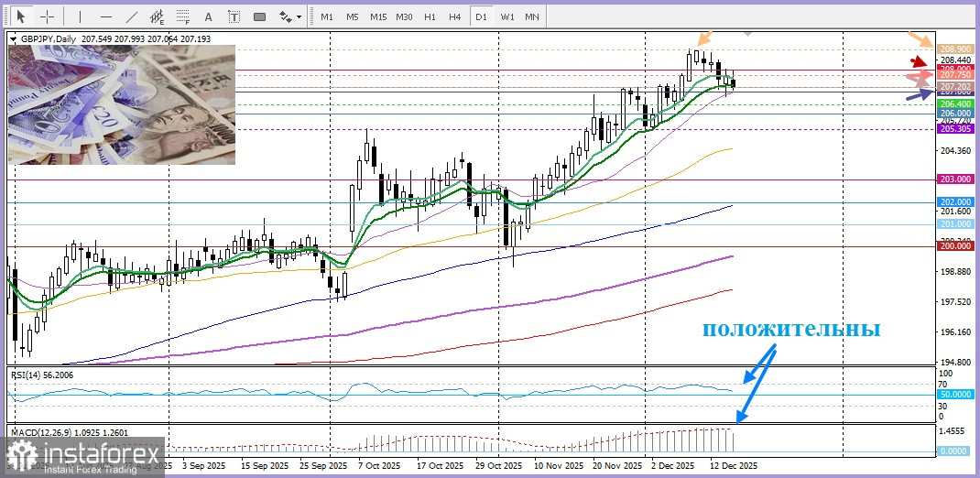Select the 206.000 price level label
This screenshot has height=478, width=980.
[x=954, y=114]
